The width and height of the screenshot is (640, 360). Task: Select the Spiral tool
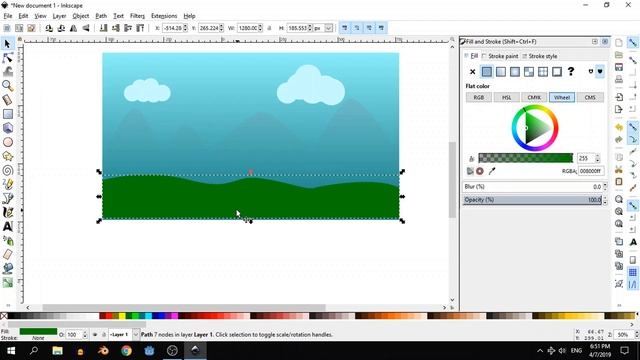point(7,170)
